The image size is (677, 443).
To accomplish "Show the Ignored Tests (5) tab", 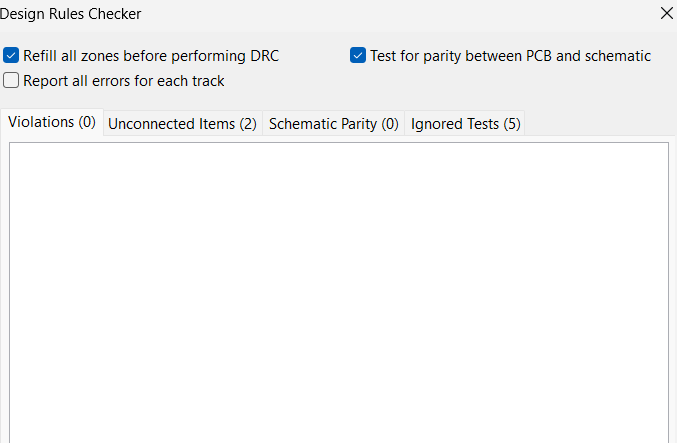I will point(465,124).
